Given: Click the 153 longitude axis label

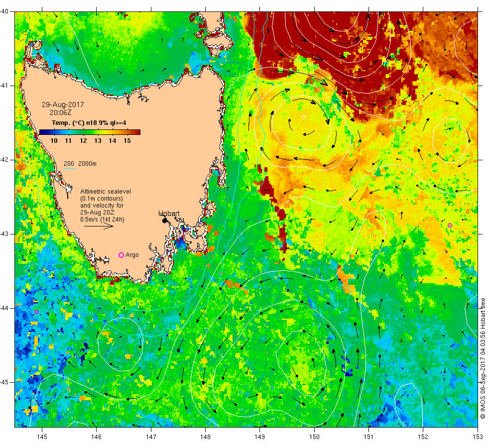Looking at the screenshot, I should pyautogui.click(x=478, y=437).
